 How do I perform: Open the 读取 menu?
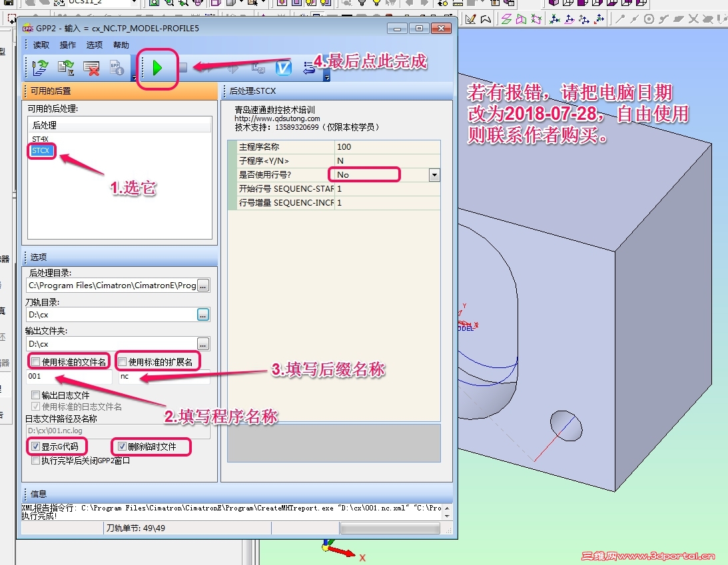(41, 45)
